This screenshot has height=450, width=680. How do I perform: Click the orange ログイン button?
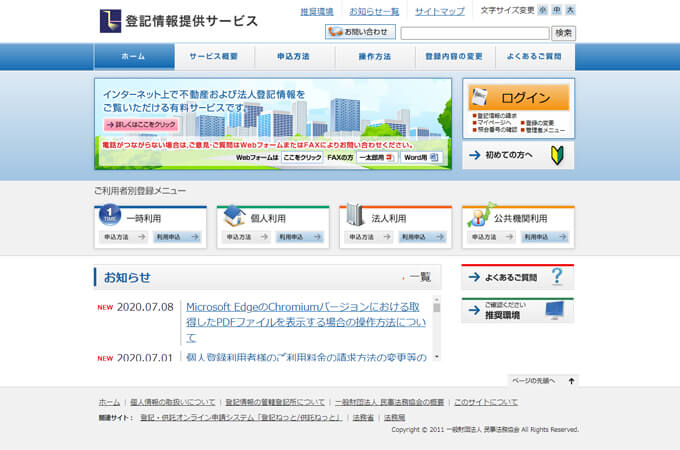point(519,98)
